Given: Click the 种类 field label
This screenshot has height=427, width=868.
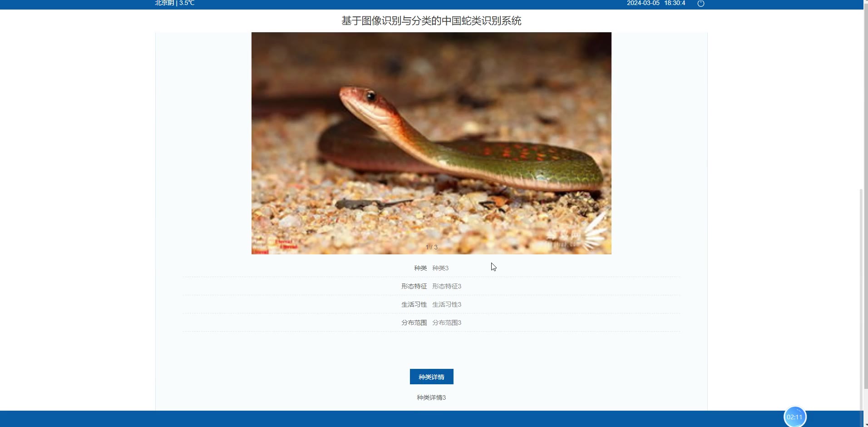Looking at the screenshot, I should pyautogui.click(x=420, y=268).
